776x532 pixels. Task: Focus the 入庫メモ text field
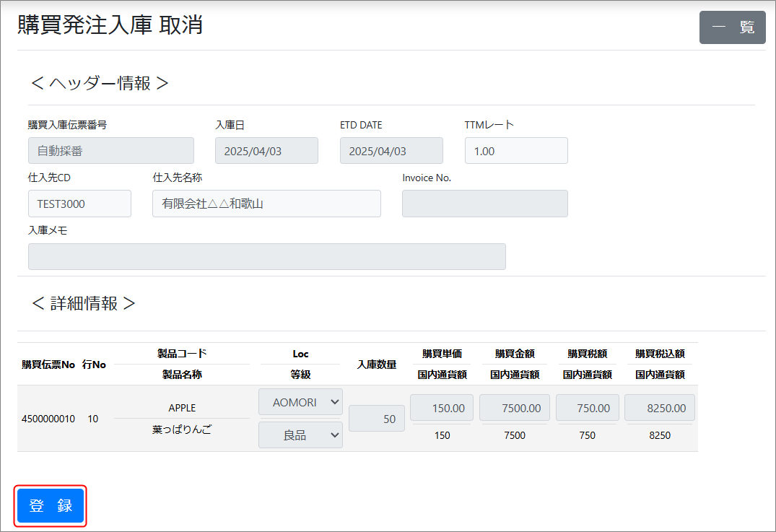[266, 257]
